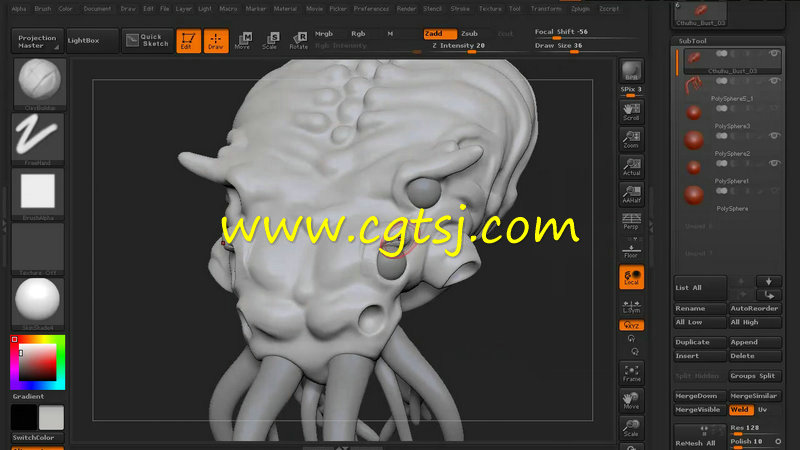Screen dimensions: 800x450
Task: Adjust the Res 128 slider
Action: (x=755, y=429)
